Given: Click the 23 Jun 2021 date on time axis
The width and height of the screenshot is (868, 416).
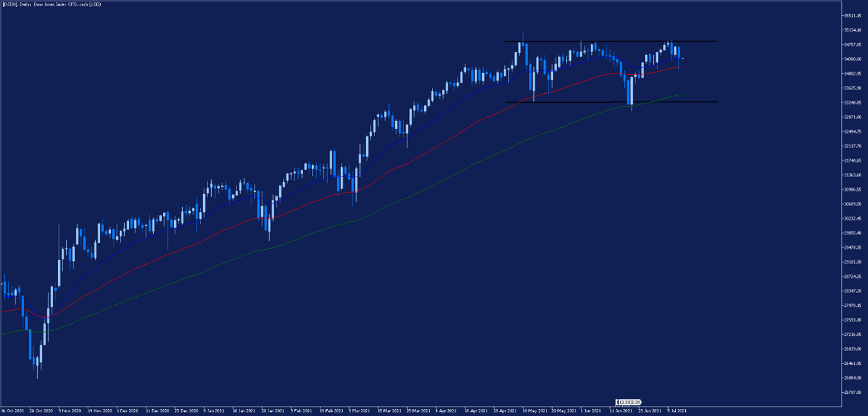Looking at the screenshot, I should click(651, 410).
